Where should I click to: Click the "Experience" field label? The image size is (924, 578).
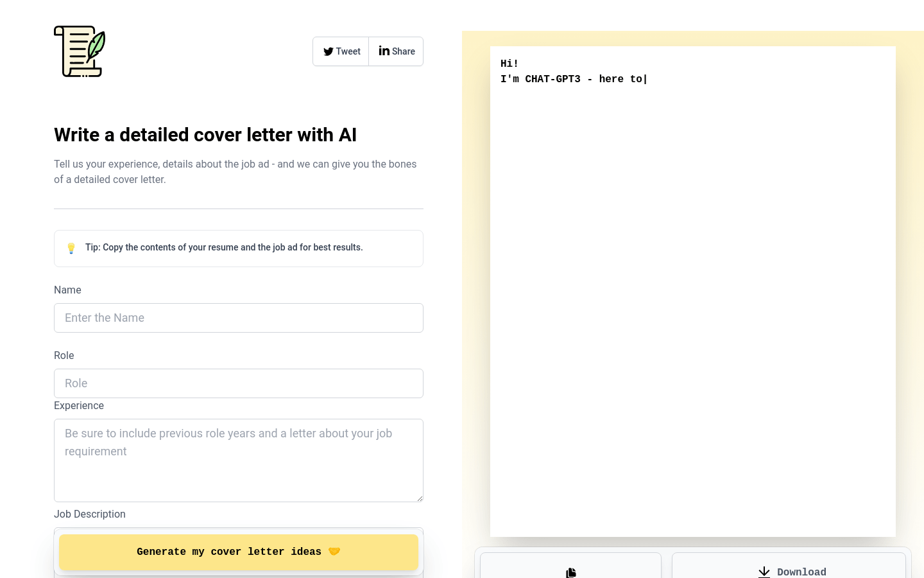pos(79,405)
